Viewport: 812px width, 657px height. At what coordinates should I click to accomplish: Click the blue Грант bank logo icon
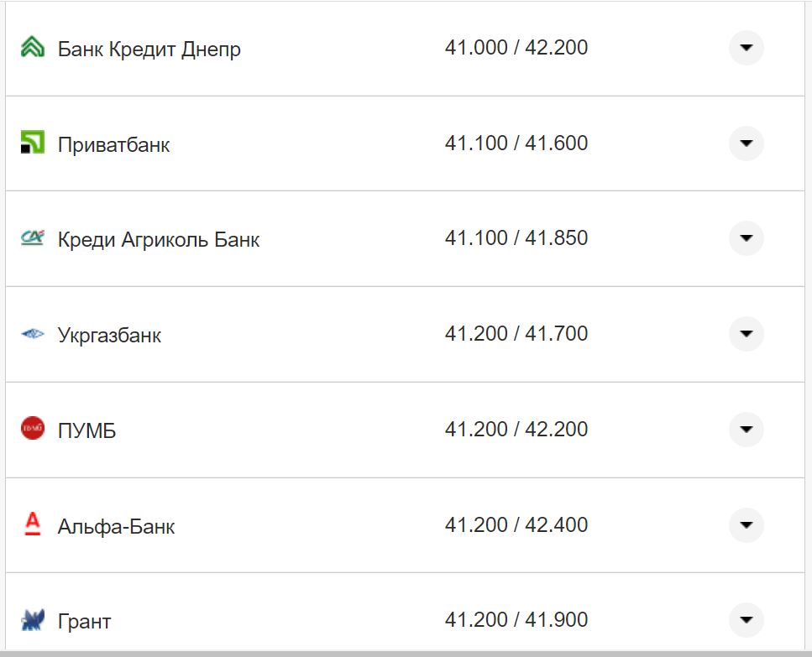tap(32, 621)
